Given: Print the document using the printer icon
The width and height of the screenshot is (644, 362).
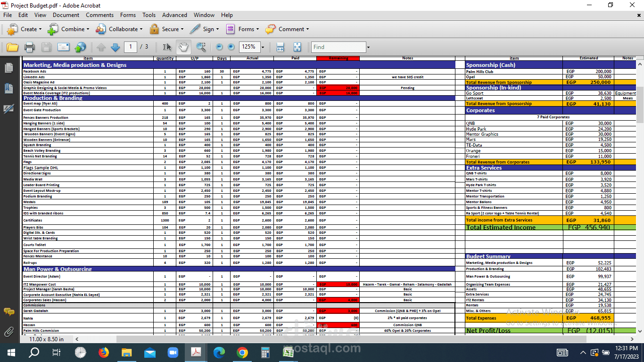Looking at the screenshot, I should click(29, 47).
